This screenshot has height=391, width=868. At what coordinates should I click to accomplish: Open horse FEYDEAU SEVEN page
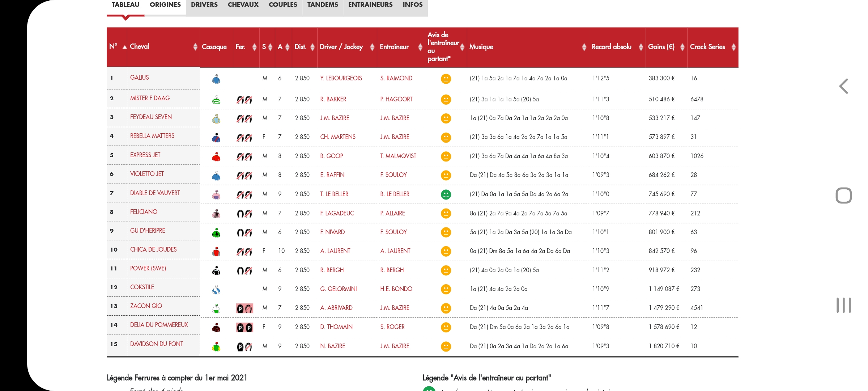pyautogui.click(x=151, y=117)
